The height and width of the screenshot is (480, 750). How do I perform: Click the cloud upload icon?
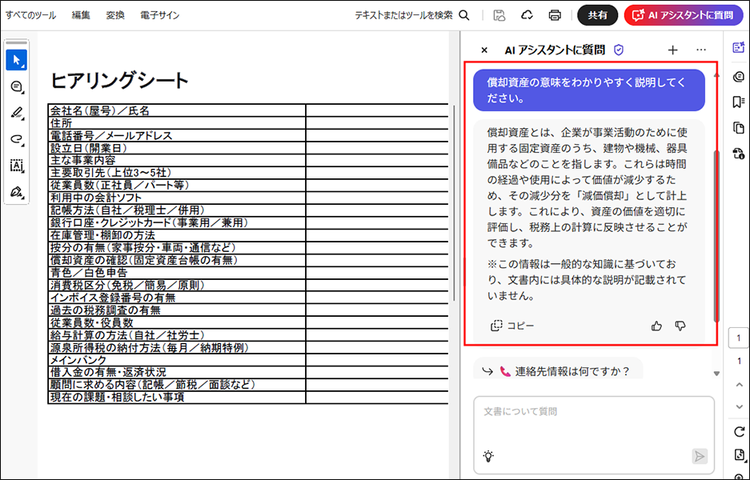526,15
